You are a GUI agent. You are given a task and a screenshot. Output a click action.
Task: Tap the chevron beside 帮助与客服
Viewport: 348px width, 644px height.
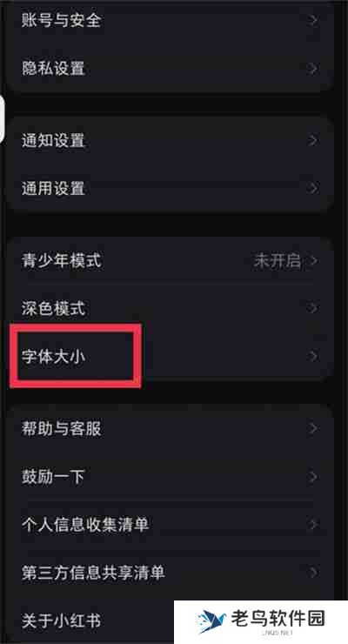point(313,428)
